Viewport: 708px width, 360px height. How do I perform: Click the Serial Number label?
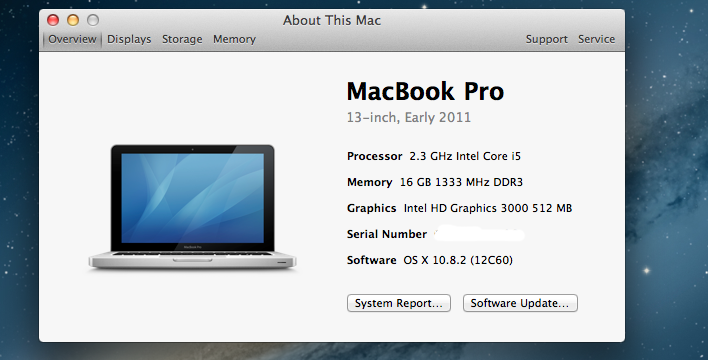click(x=387, y=234)
